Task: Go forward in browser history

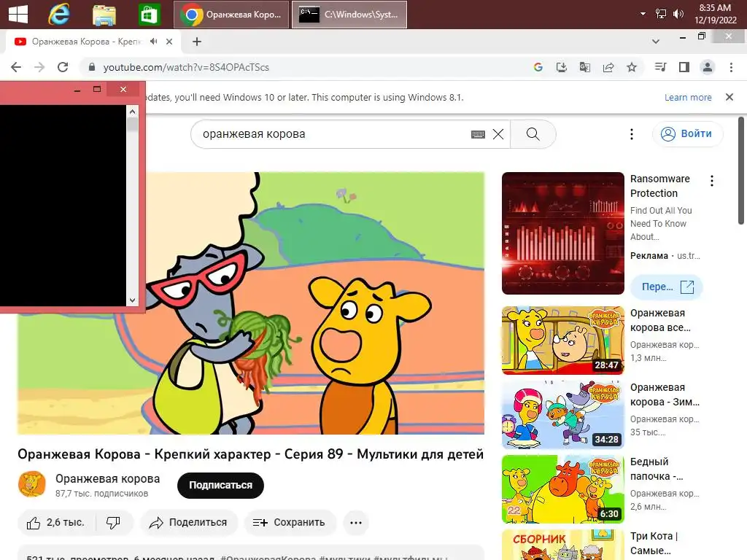Action: (x=39, y=67)
